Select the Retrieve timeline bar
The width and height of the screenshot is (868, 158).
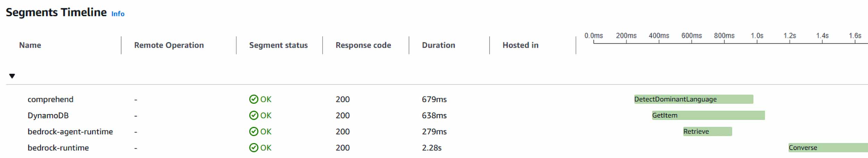pos(708,132)
